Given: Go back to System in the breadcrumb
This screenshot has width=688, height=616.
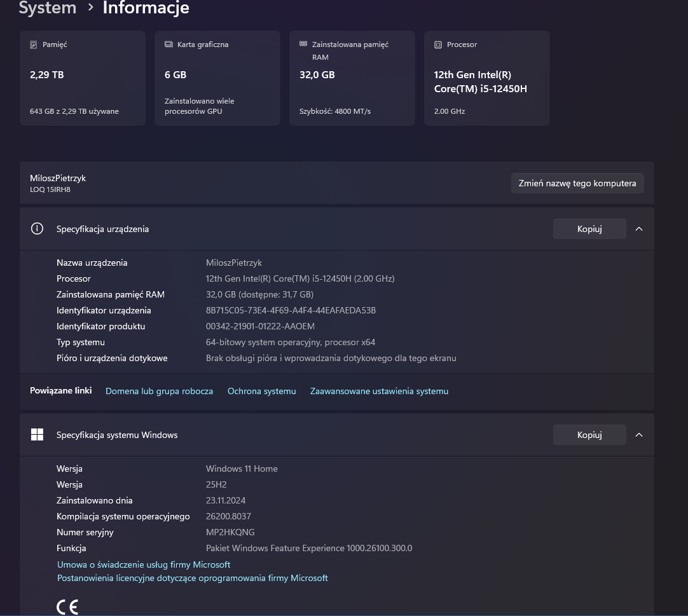Looking at the screenshot, I should click(x=48, y=8).
